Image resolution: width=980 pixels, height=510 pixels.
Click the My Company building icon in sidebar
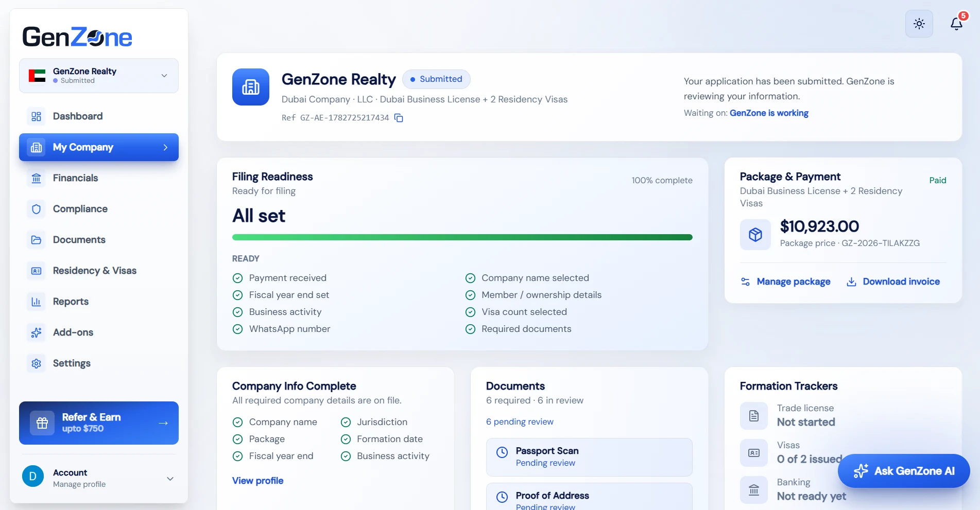36,147
